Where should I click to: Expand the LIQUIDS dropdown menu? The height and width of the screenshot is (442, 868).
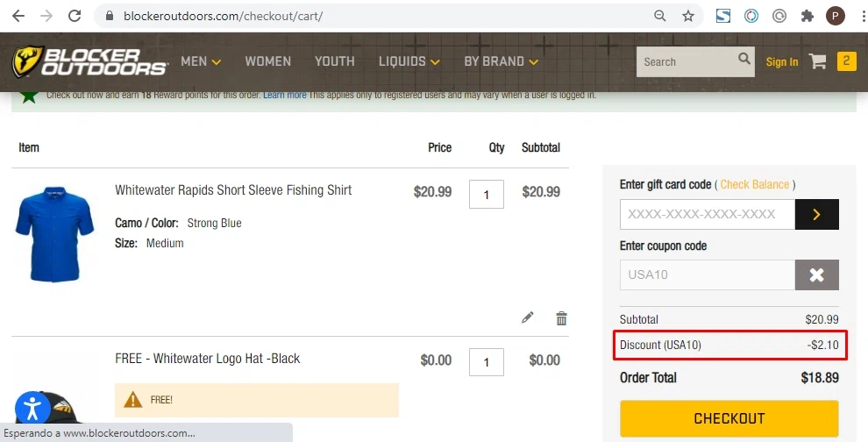[x=409, y=61]
